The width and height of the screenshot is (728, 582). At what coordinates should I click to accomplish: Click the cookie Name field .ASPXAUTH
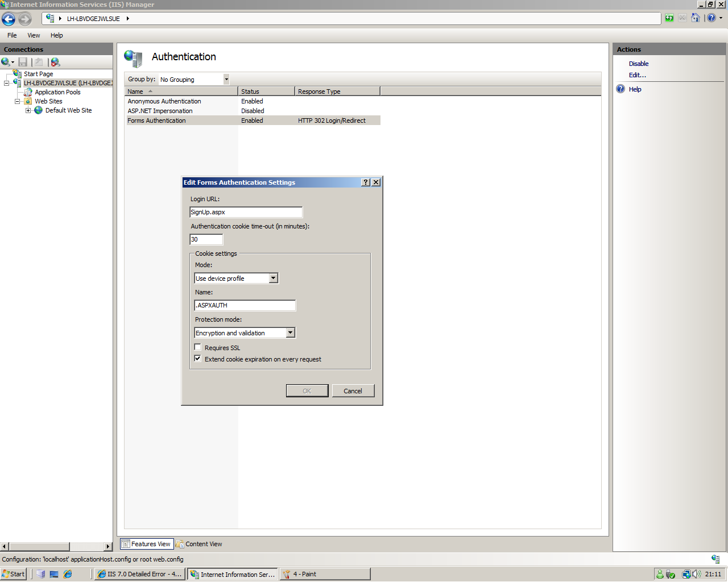[x=245, y=305]
